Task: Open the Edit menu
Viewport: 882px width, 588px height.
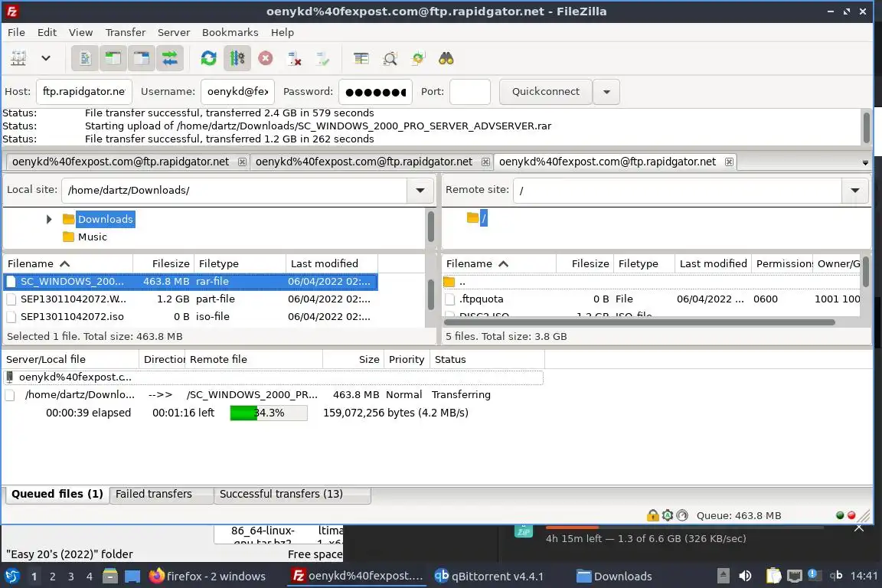Action: coord(47,33)
